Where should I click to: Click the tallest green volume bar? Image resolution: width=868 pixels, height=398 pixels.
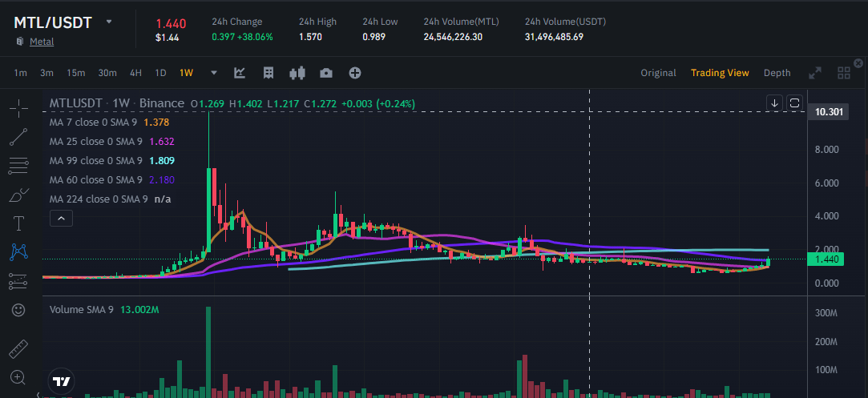pyautogui.click(x=208, y=352)
